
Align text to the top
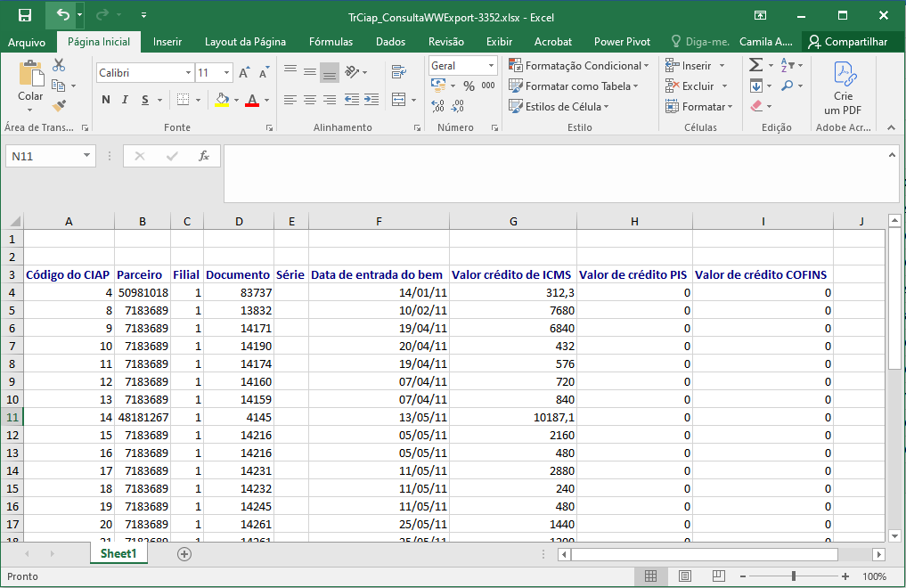[x=290, y=71]
